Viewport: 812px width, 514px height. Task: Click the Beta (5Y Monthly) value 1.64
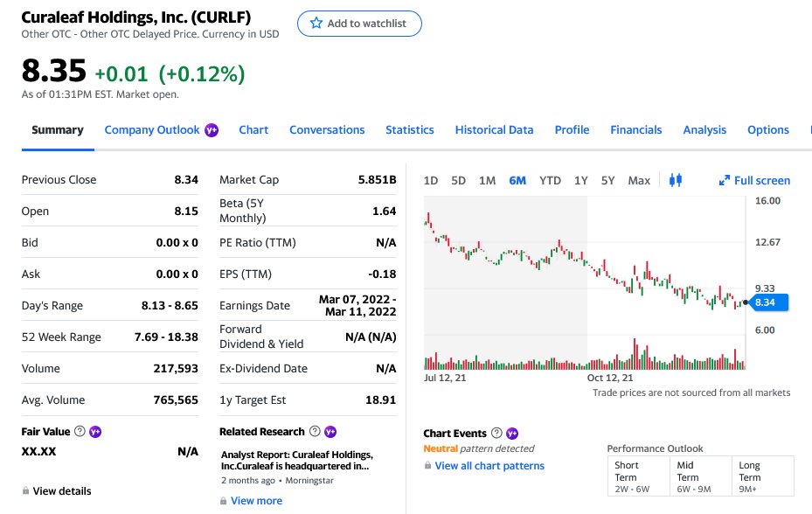385,211
